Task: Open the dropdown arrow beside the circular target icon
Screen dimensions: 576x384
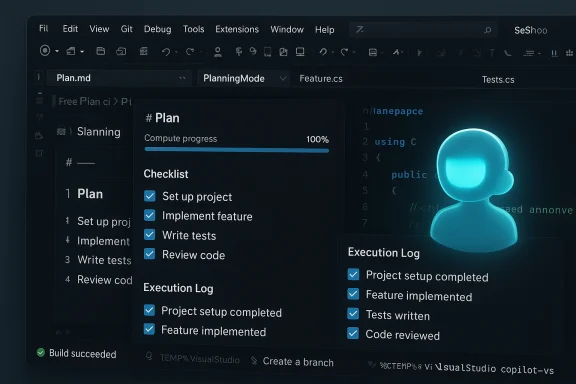Action: (x=57, y=51)
